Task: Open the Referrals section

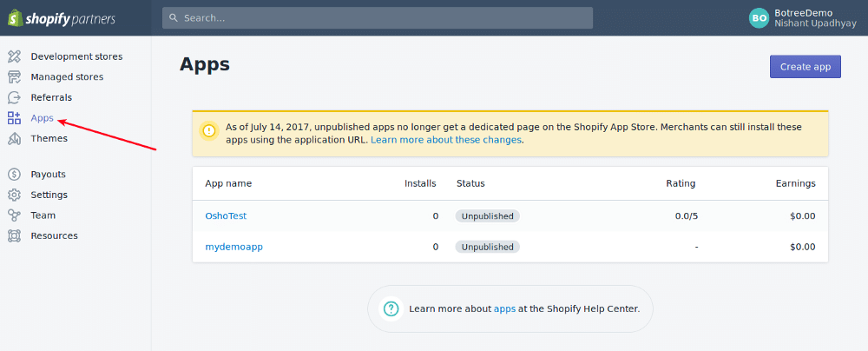Action: click(x=51, y=97)
